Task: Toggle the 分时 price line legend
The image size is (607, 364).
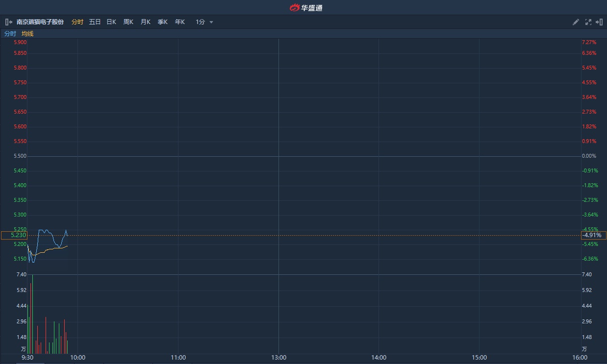Action: click(10, 34)
